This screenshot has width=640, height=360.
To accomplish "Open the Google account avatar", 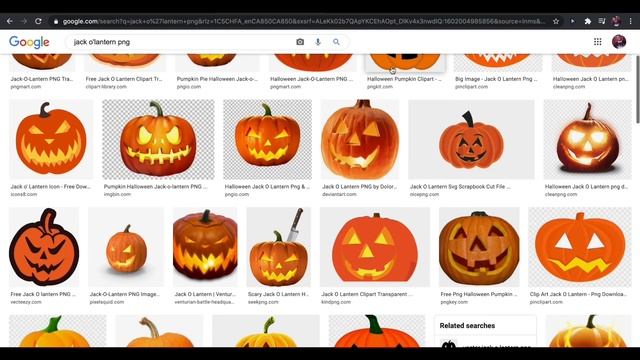I will click(x=619, y=42).
